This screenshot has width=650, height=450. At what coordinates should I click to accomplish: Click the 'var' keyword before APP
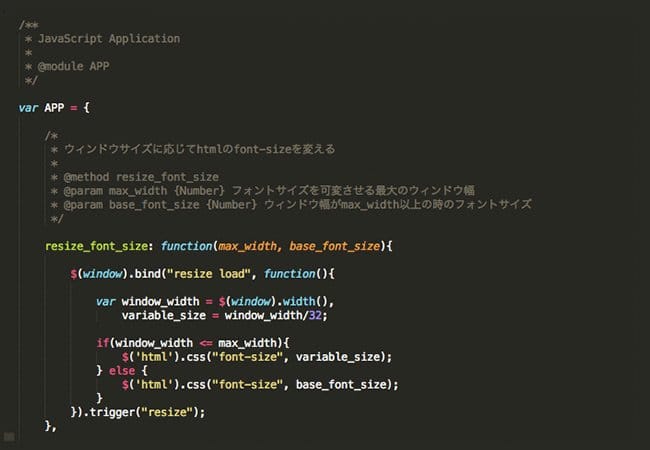(x=28, y=108)
